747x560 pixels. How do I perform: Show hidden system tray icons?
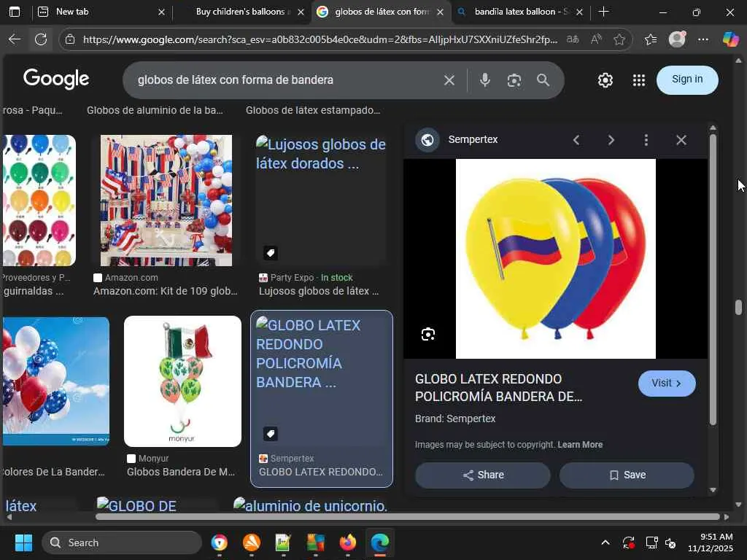605,542
